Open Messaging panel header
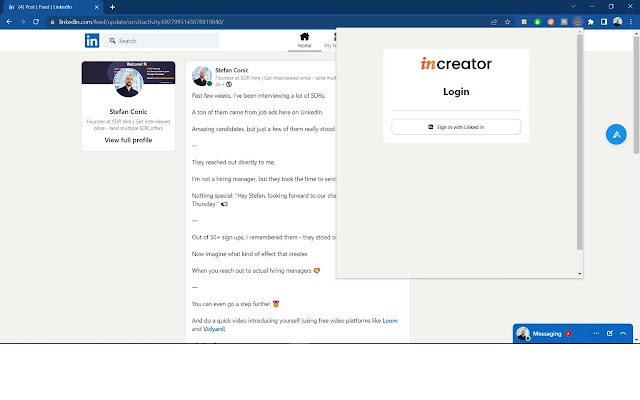Viewport: 640px width, 400px height. 573,333
